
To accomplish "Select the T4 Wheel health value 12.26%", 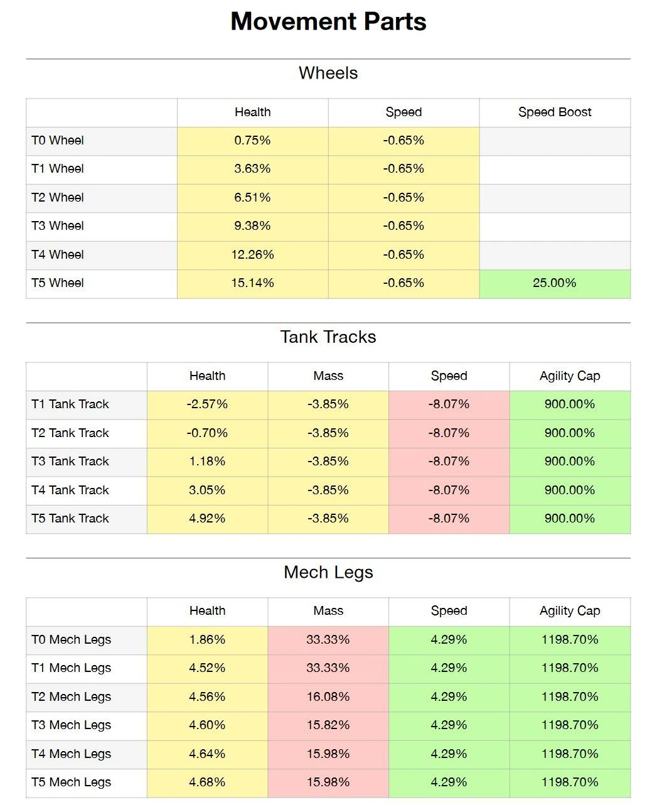I will pyautogui.click(x=252, y=255).
